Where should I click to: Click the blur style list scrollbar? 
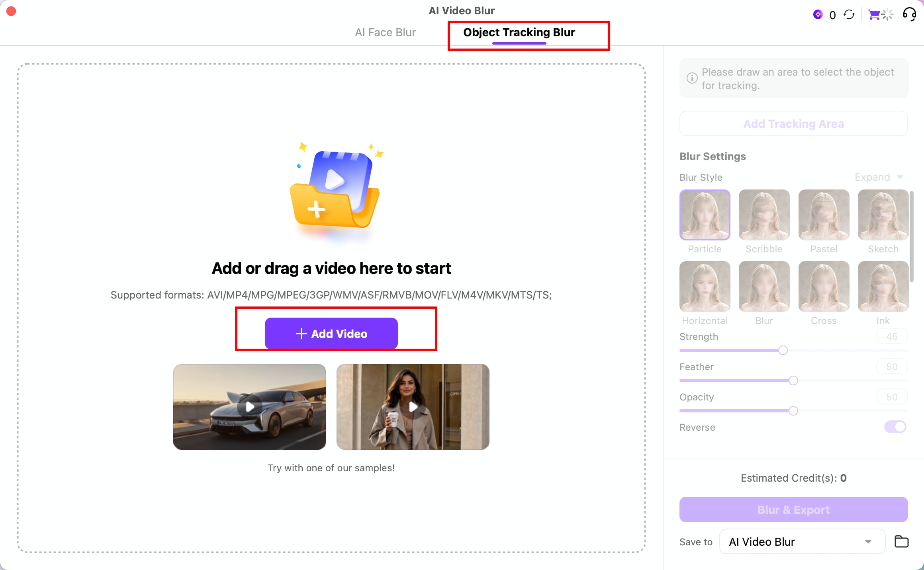[912, 236]
